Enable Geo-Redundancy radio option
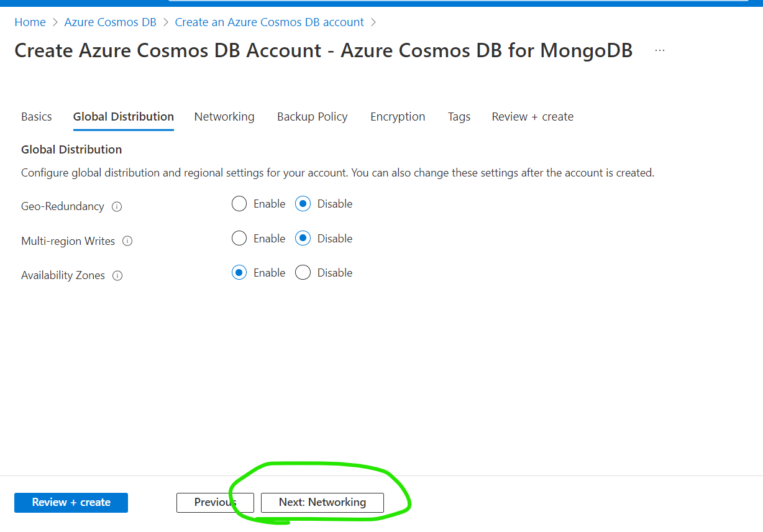Screen dimensions: 763x532 [239, 204]
